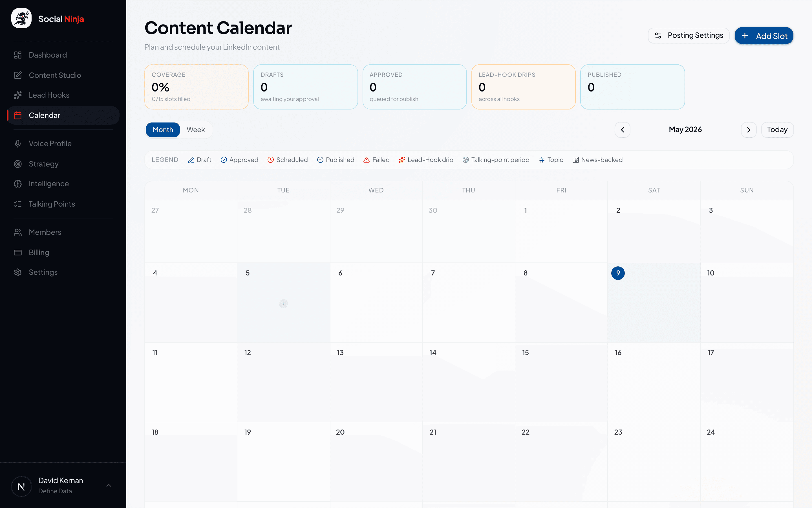Image resolution: width=812 pixels, height=508 pixels.
Task: Click the Settings gear icon
Action: [18, 272]
